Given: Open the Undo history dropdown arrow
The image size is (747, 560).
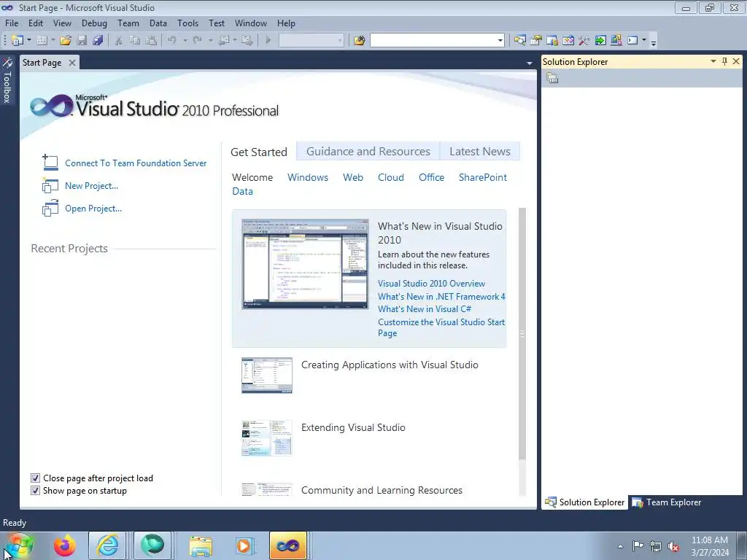Looking at the screenshot, I should 185,41.
